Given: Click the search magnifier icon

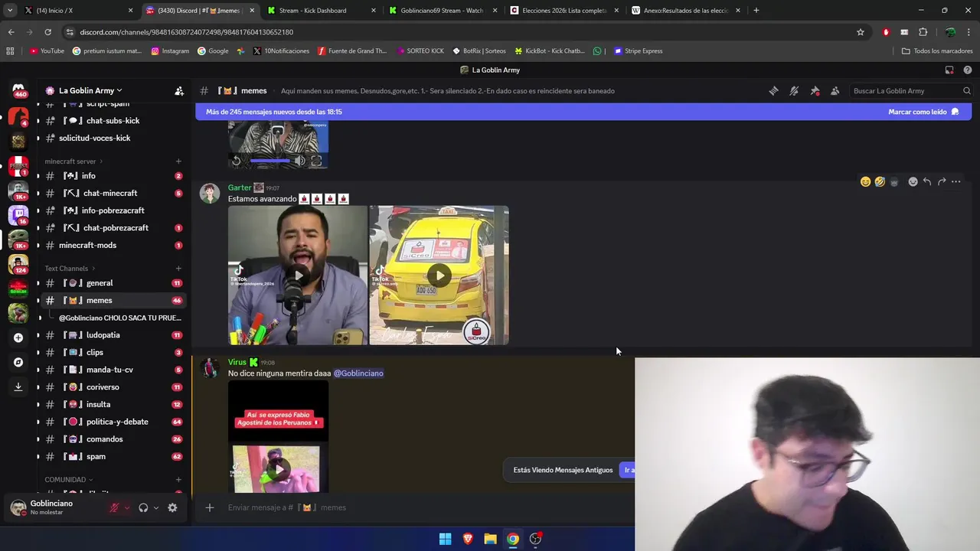Looking at the screenshot, I should [966, 90].
